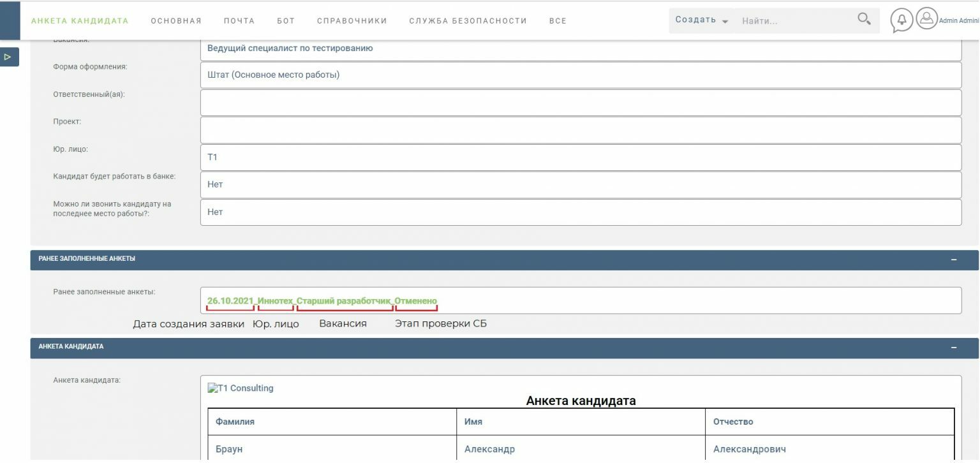Image resolution: width=980 pixels, height=463 pixels.
Task: Open the Анкета кандидата menu item
Action: coord(80,21)
